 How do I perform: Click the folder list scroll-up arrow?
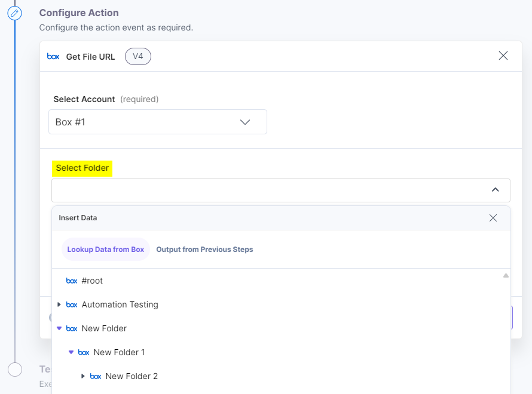[506, 275]
